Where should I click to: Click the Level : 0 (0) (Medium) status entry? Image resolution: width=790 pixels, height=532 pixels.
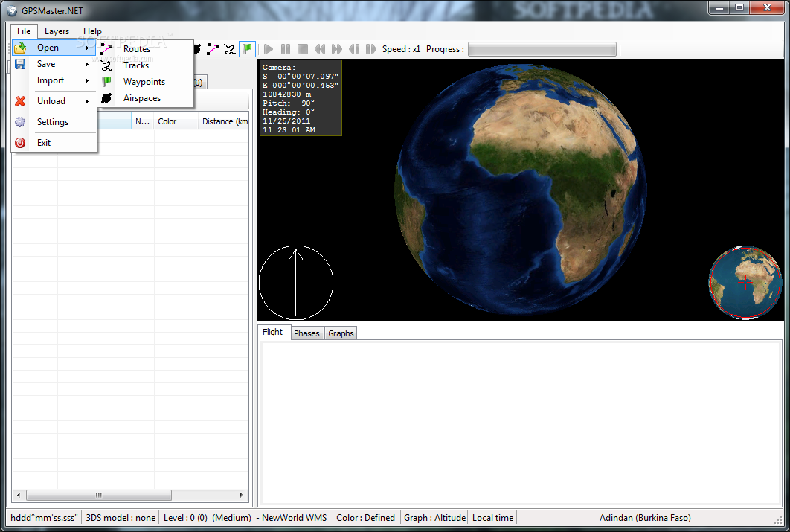207,517
